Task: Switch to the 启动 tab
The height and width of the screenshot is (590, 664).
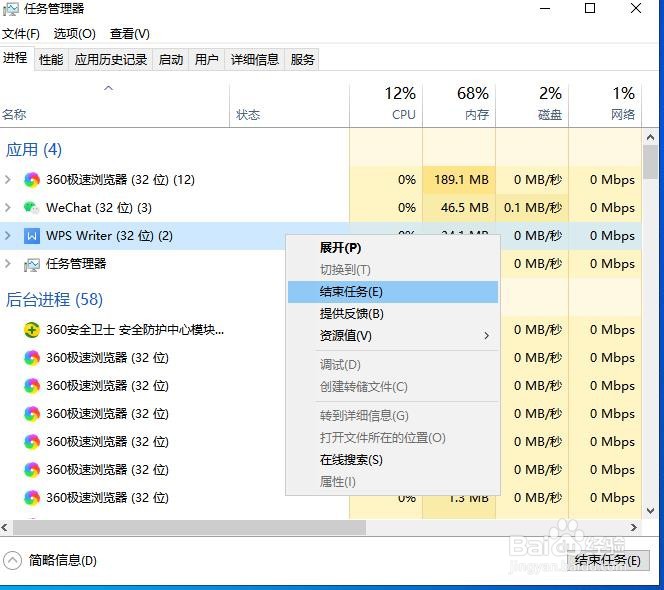Action: [171, 59]
